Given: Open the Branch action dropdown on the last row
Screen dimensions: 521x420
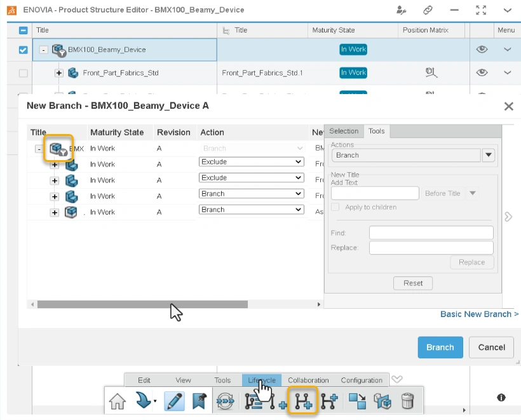Looking at the screenshot, I should (252, 210).
